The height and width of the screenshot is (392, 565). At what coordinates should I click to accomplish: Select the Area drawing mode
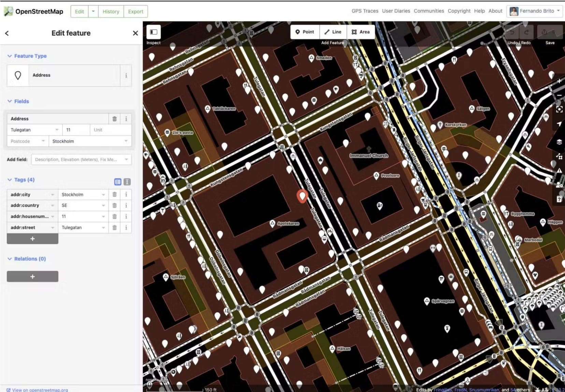pos(361,32)
